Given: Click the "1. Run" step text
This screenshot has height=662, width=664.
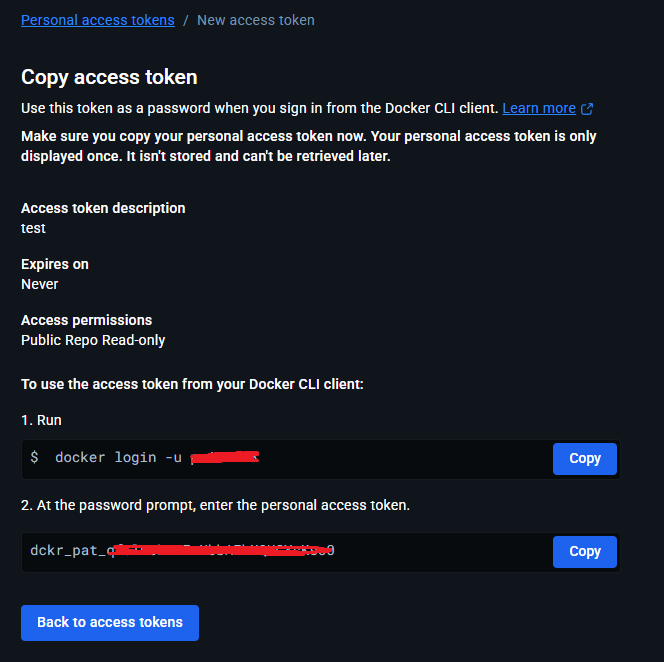Looking at the screenshot, I should [x=41, y=421].
